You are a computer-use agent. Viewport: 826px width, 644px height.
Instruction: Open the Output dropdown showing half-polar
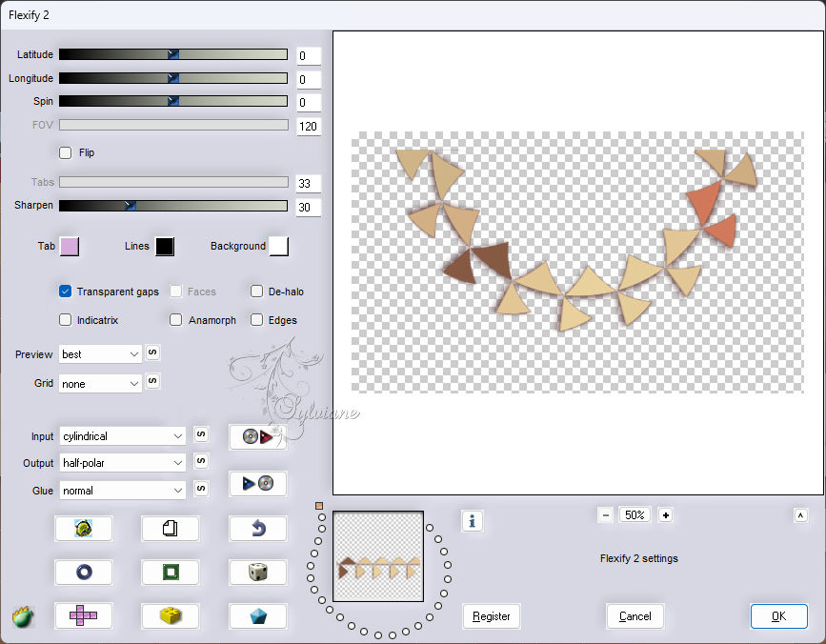tap(123, 463)
